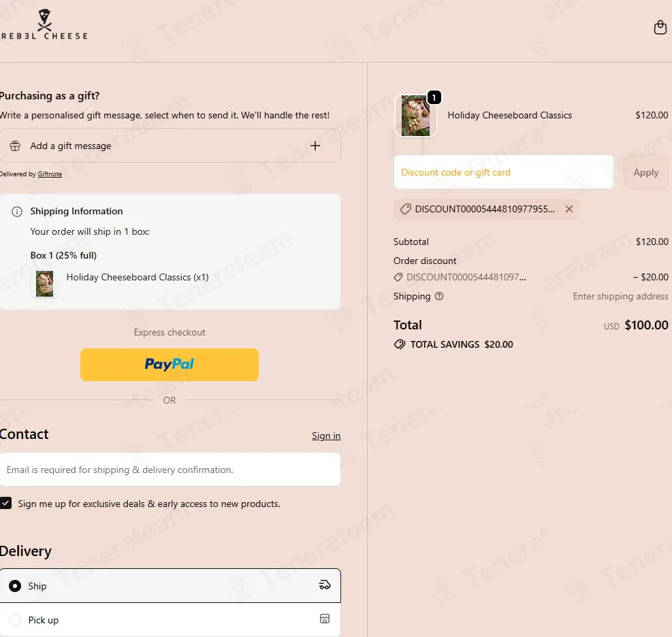
Task: Click the gift box icon
Action: tap(15, 146)
